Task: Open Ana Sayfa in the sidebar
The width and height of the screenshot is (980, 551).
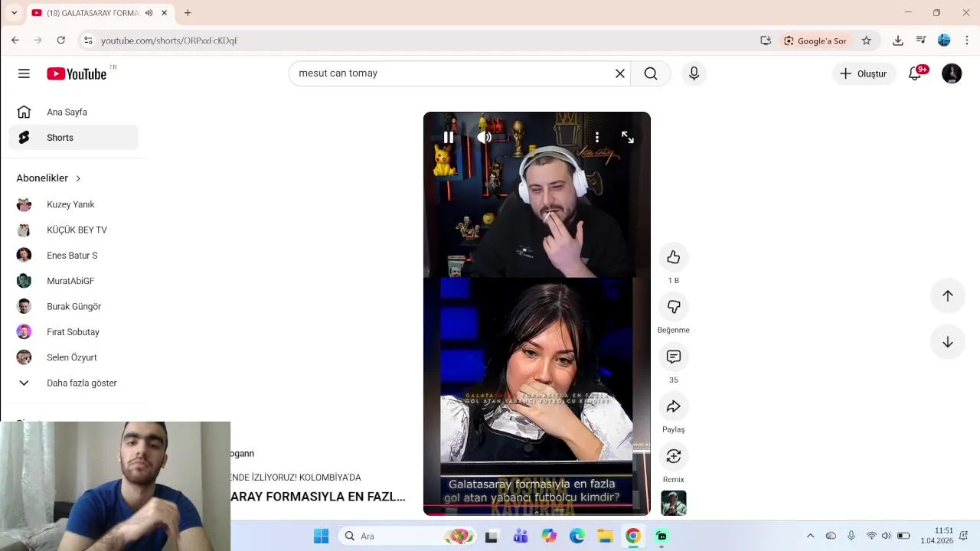Action: (73, 112)
